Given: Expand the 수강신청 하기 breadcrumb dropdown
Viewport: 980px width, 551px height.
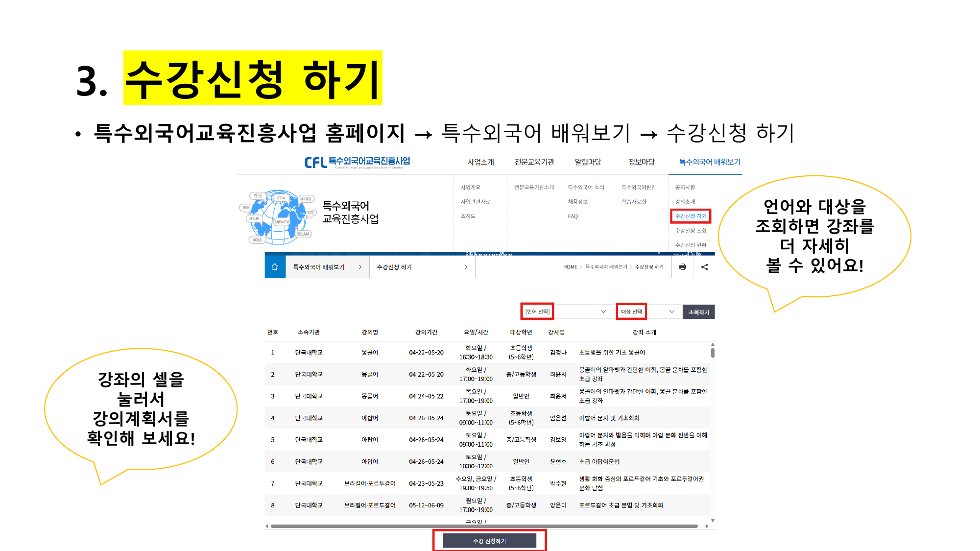Looking at the screenshot, I should point(422,267).
